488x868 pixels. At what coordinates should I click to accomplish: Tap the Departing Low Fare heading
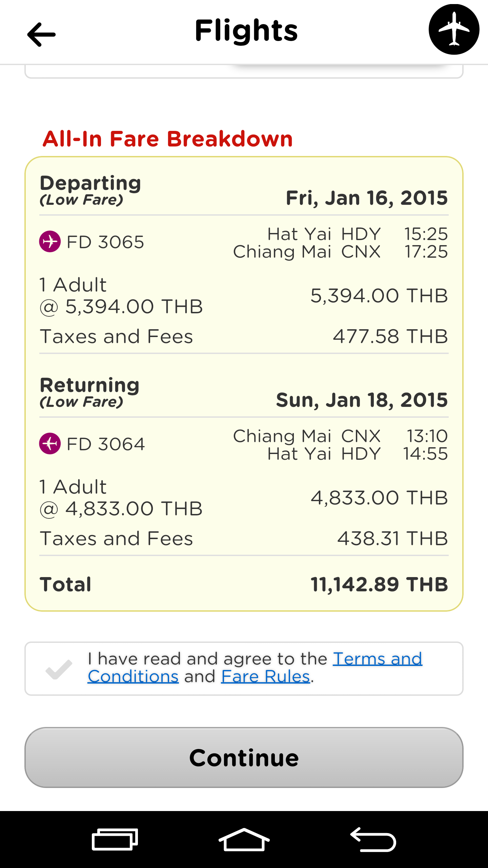(x=90, y=190)
